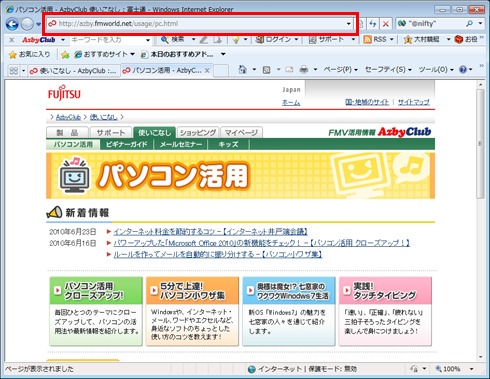The height and width of the screenshot is (379, 490).
Task: Open the ルールを作ってメールを自動的に振り分けする link
Action: pos(218,254)
